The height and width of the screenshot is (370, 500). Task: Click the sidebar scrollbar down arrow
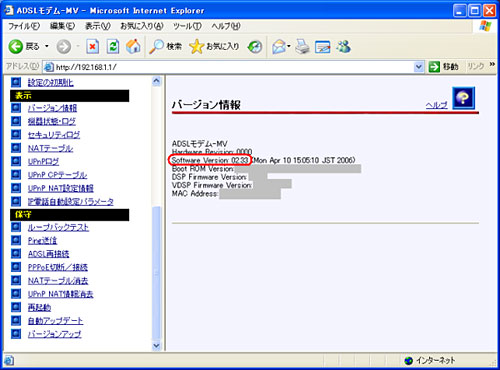tap(156, 346)
